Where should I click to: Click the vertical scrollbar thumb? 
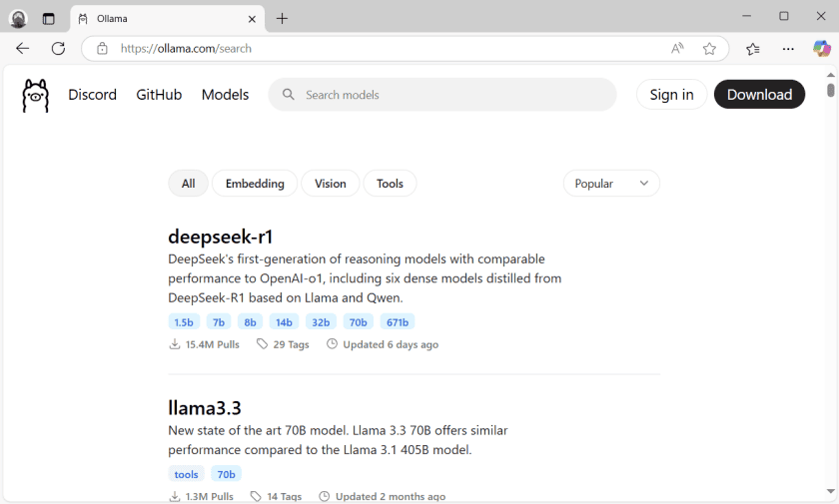(831, 90)
